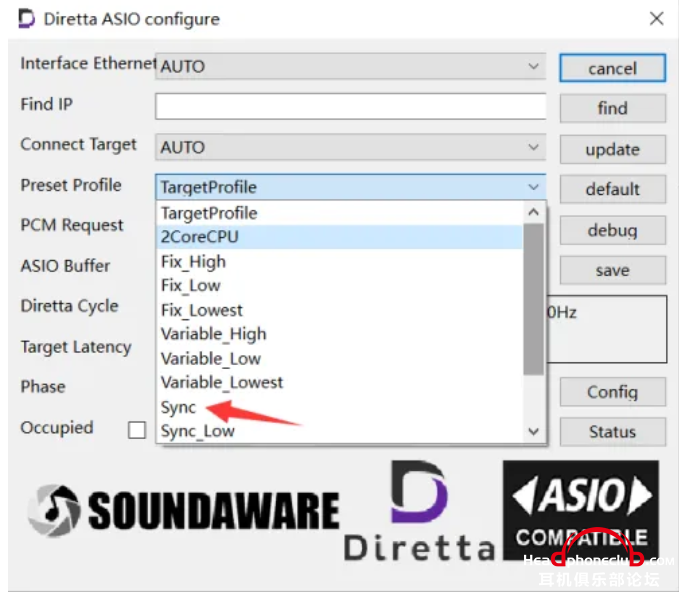Screen dimensions: 679x592
Task: Choose the Fix_Low preset
Action: 339,286
